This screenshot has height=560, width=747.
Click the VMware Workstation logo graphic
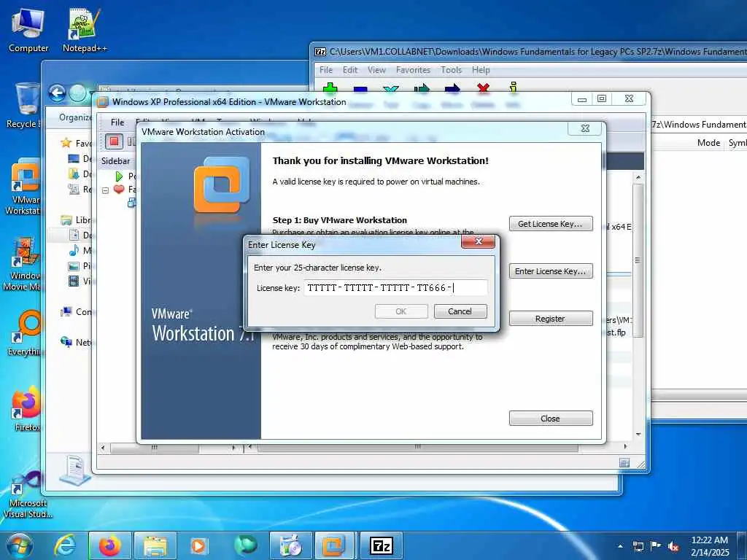click(222, 184)
